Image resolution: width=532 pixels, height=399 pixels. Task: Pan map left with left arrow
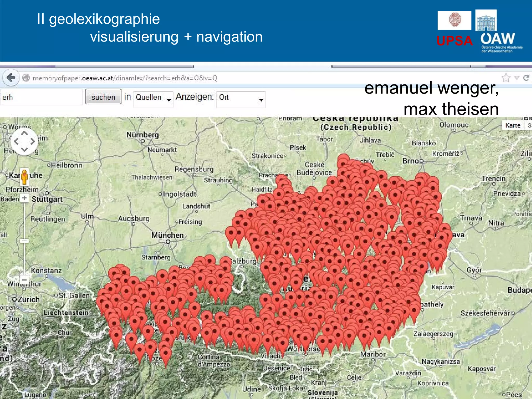tap(16, 142)
